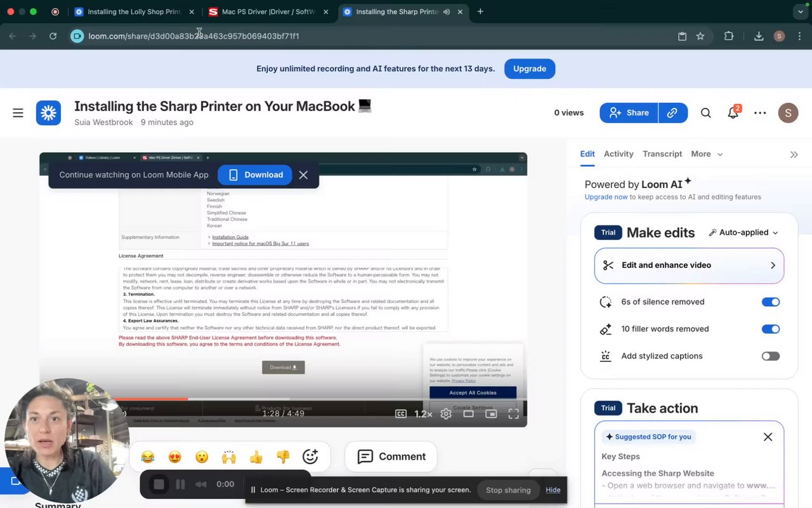React with the heart-eyes emoji
This screenshot has width=812, height=508.
point(174,457)
